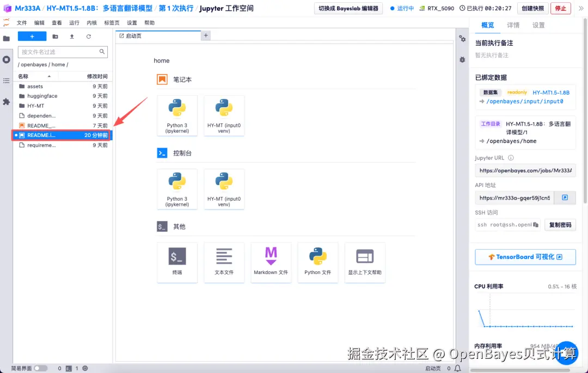
Task: Toggle the simple interface (简易界面) switch
Action: coord(40,369)
